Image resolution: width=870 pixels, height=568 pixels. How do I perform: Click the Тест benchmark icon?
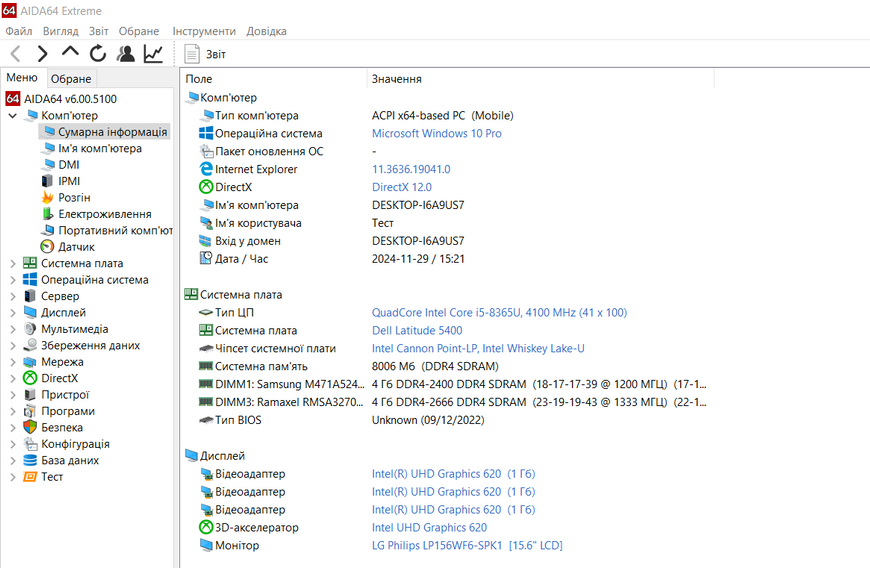point(30,476)
